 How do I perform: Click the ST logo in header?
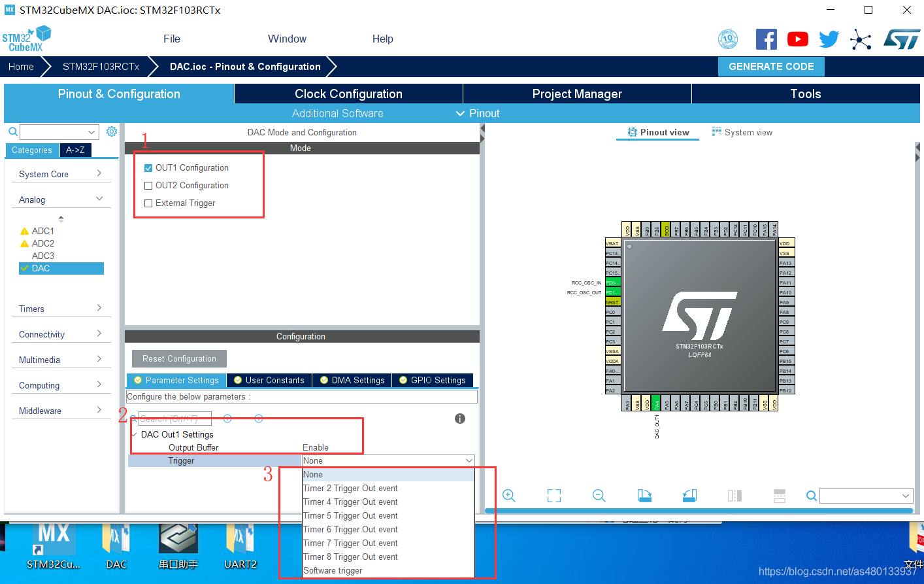coord(902,39)
